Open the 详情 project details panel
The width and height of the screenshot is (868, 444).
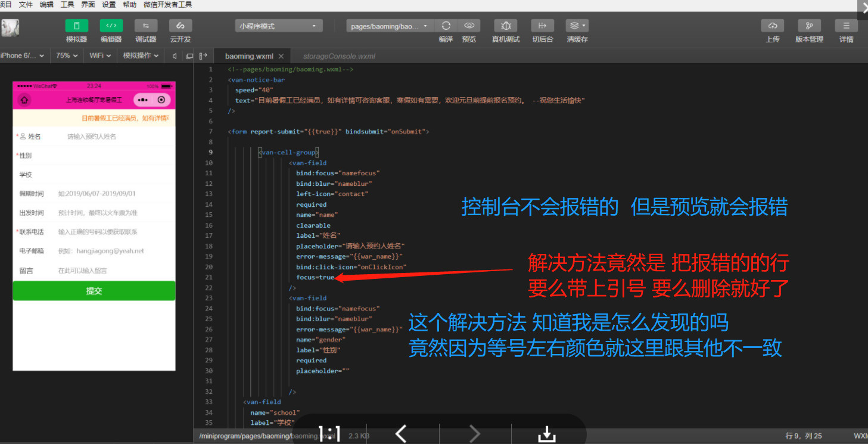click(x=846, y=26)
